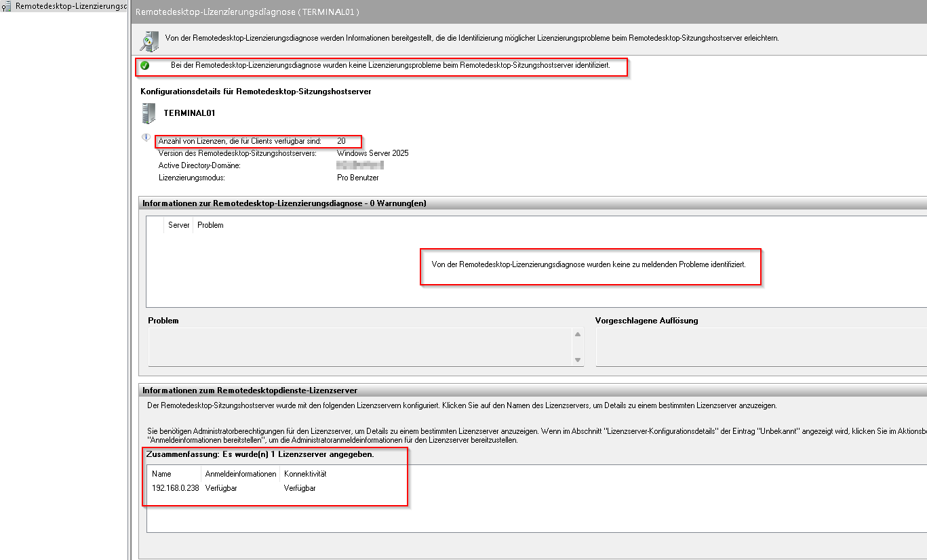Click the Anmeldeinformationen column header
Viewport: 927px width, 560px height.
click(x=240, y=474)
